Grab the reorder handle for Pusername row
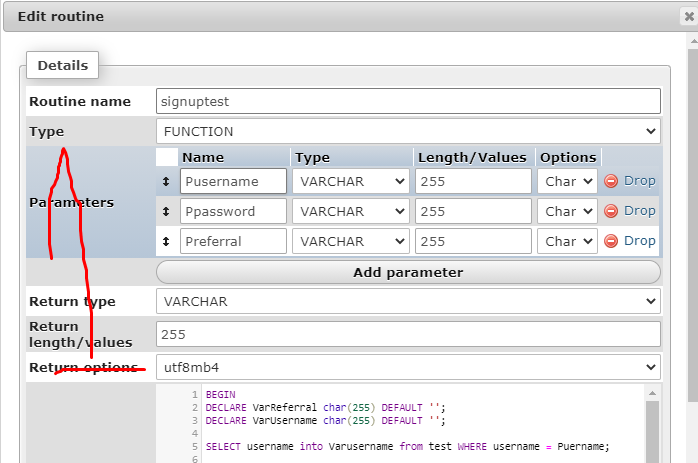The image size is (698, 463). (x=166, y=181)
